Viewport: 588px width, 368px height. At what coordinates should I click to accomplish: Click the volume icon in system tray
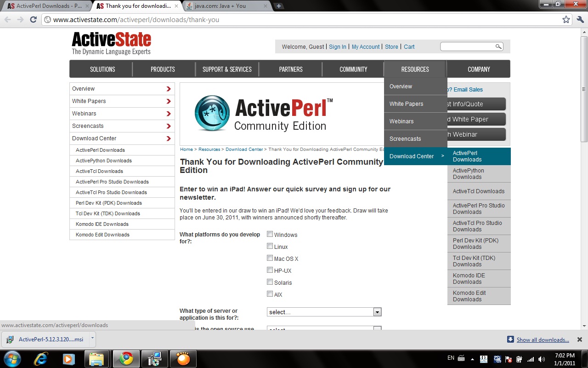542,359
